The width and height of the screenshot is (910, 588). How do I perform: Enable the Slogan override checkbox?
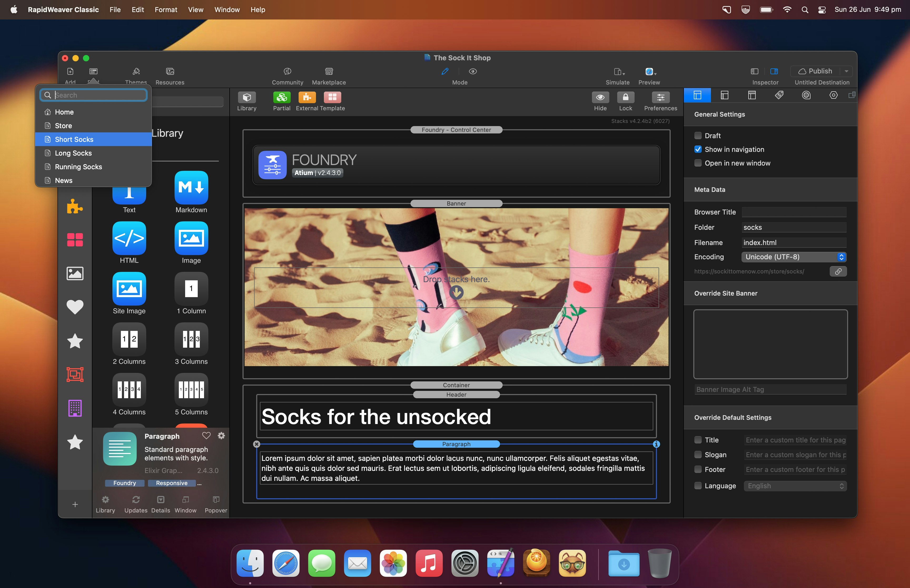(698, 455)
